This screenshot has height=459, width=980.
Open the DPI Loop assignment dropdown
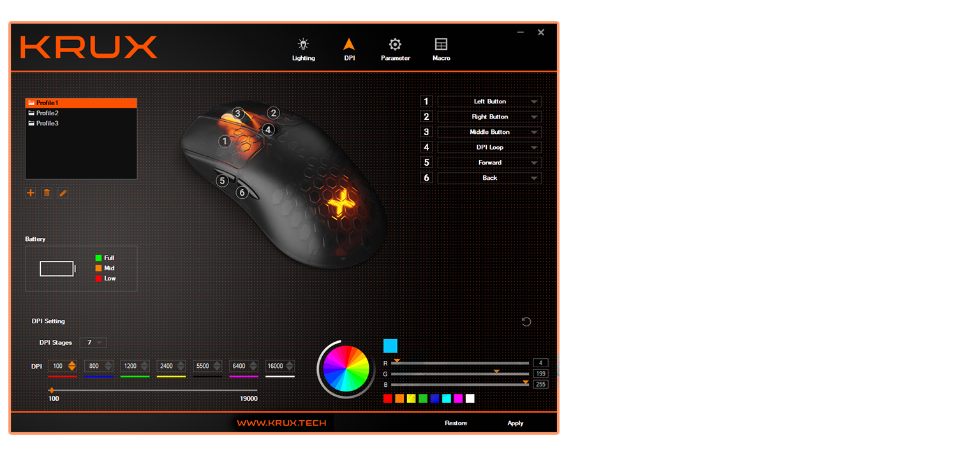[489, 147]
